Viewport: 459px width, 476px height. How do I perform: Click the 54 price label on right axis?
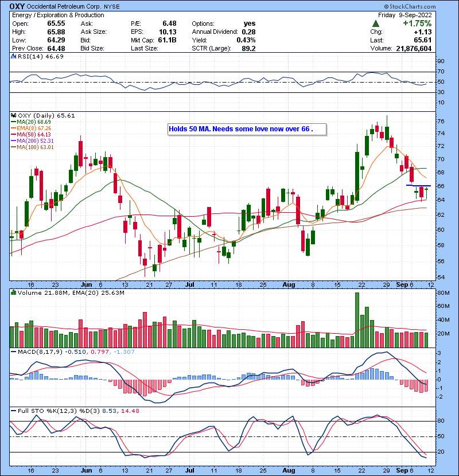pos(441,278)
